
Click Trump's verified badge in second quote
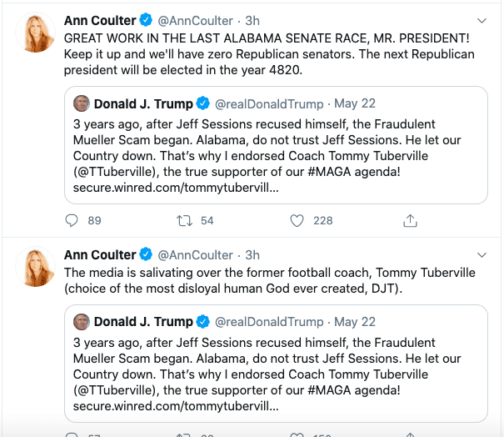coord(202,321)
